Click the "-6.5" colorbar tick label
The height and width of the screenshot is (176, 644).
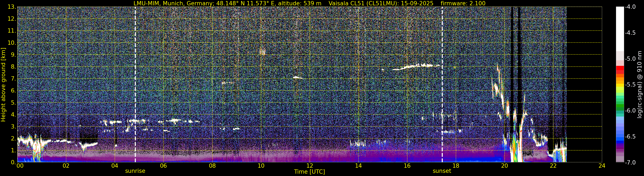(630, 137)
